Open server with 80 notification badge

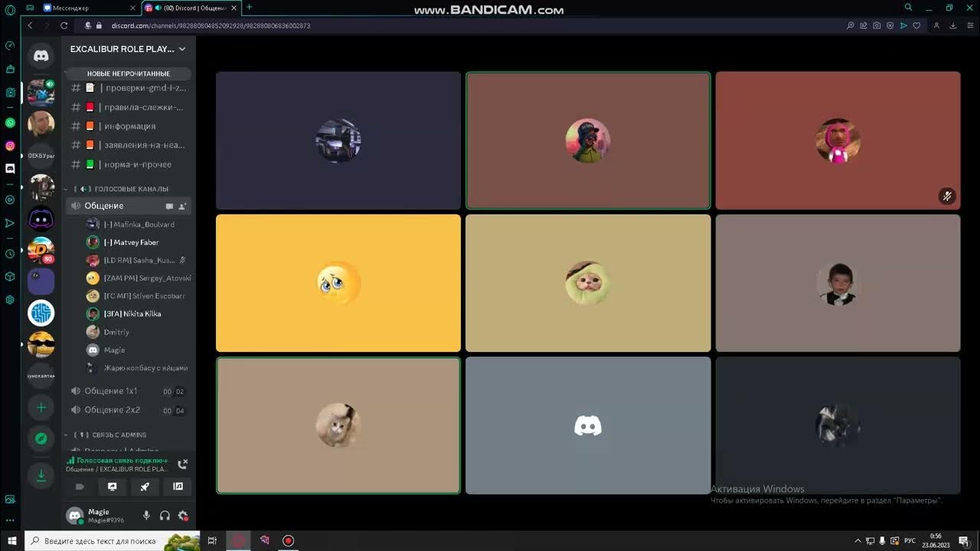coord(41,250)
